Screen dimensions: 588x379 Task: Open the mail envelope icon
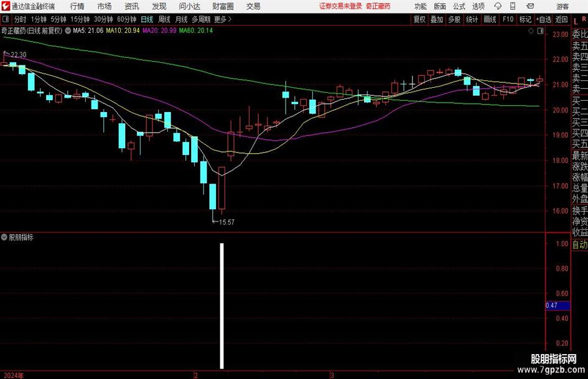(x=530, y=6)
